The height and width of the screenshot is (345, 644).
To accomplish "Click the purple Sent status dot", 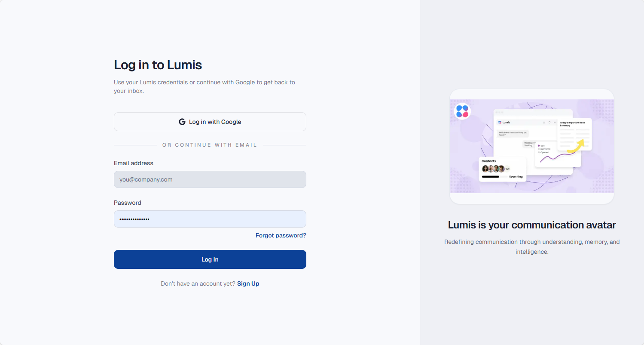I will 539,146.
